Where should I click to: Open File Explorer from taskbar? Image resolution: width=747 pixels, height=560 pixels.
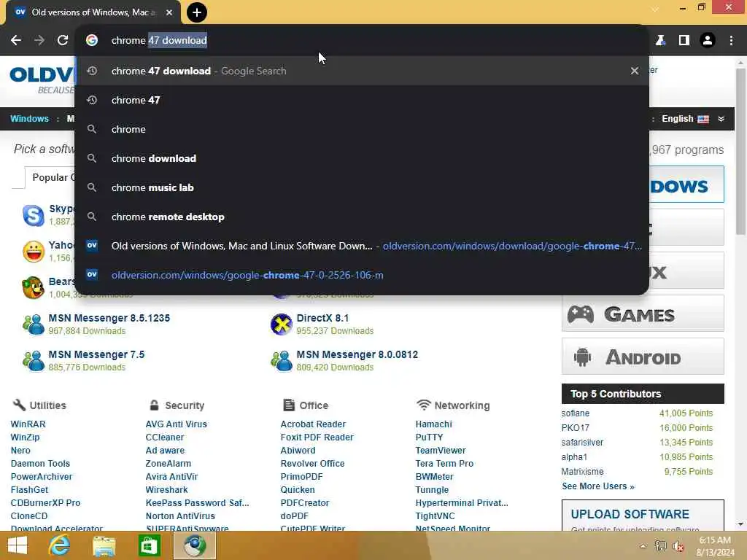104,545
